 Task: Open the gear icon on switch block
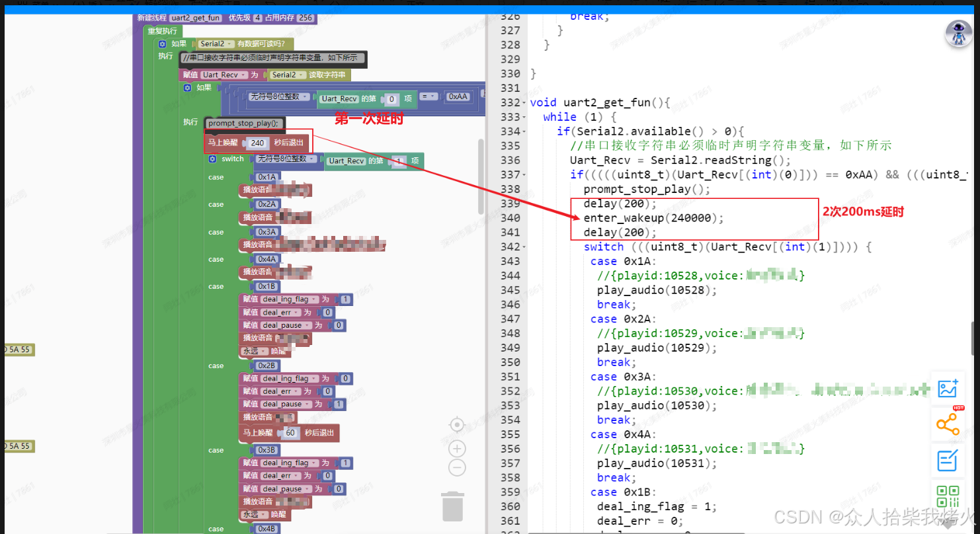(x=212, y=159)
